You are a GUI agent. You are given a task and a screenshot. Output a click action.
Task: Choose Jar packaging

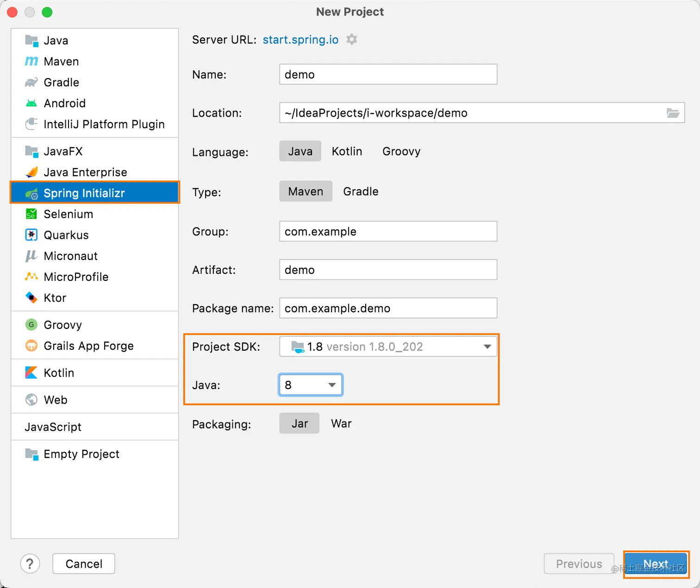coord(300,423)
